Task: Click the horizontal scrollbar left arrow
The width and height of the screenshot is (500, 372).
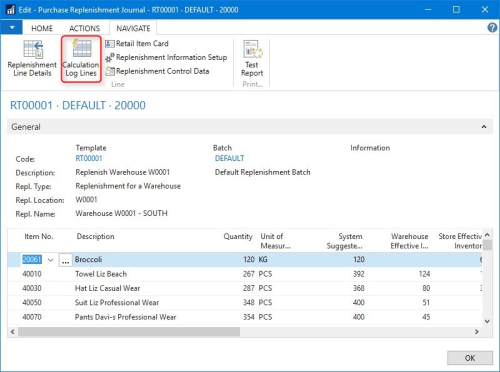Action: tap(13, 332)
